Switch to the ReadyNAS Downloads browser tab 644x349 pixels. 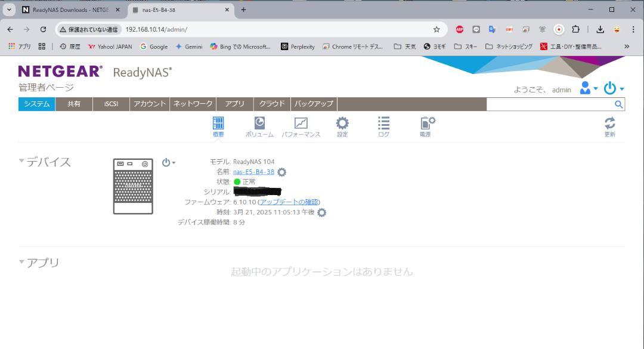[x=71, y=10]
